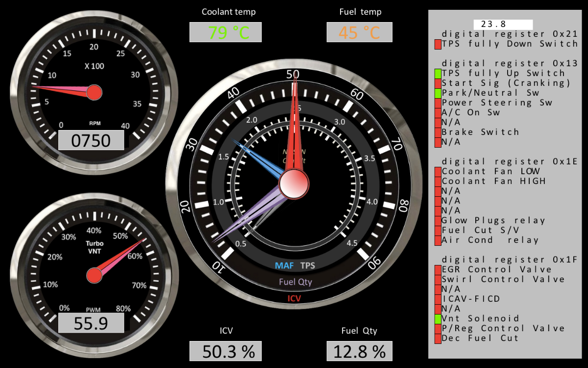The image size is (588, 368).
Task: Click the red TPS fully Down Switch indicator
Action: [x=438, y=44]
